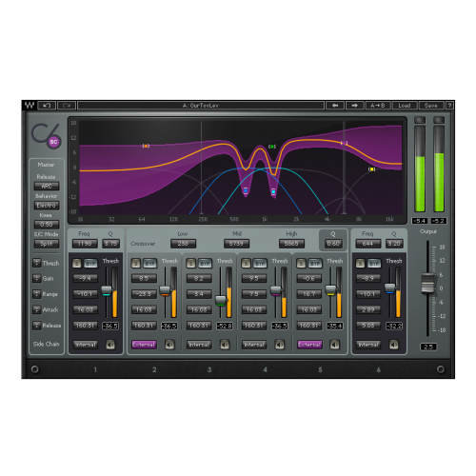Open the preset menu showing A: GurTovLev
Screen dimensions: 476x476
click(x=201, y=106)
